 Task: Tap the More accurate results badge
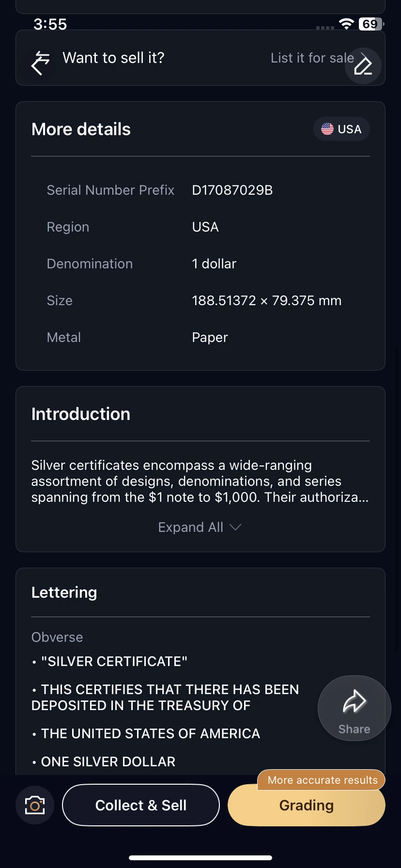click(x=322, y=780)
